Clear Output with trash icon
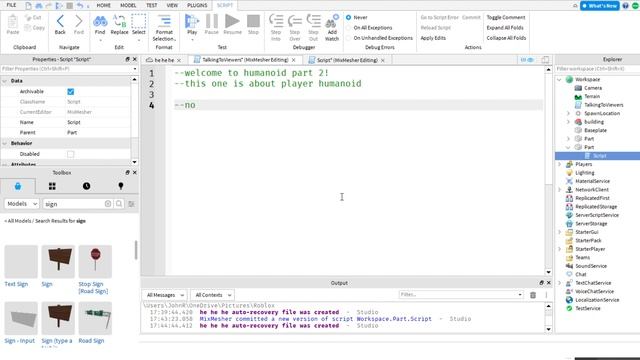Screen dimensions: 640x360 click(x=533, y=295)
